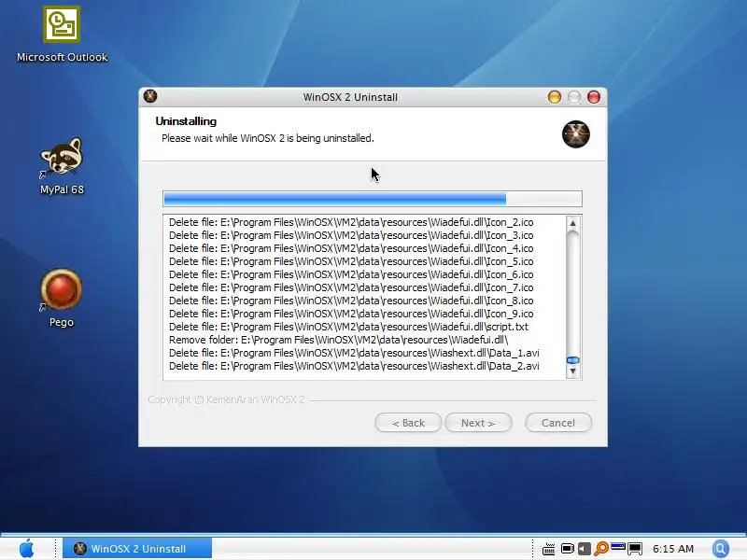Screen dimensions: 747x560
Task: Click the uninstall progress bar
Action: click(372, 199)
